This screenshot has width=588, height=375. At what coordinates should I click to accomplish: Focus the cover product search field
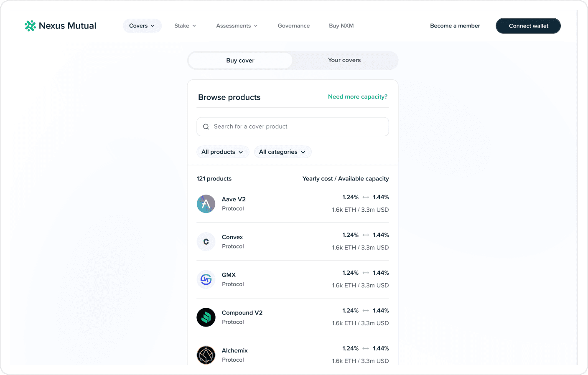293,127
